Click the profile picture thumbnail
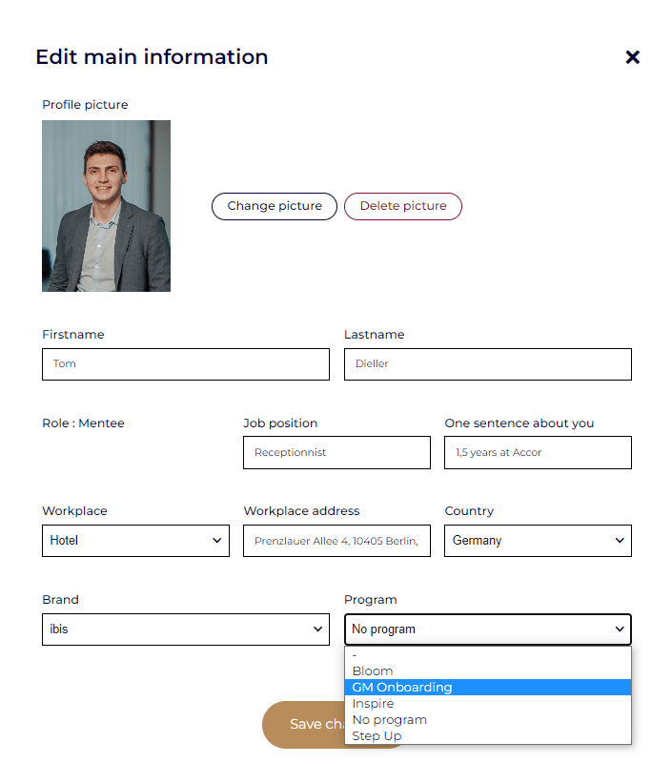The height and width of the screenshot is (784, 672). pyautogui.click(x=106, y=206)
